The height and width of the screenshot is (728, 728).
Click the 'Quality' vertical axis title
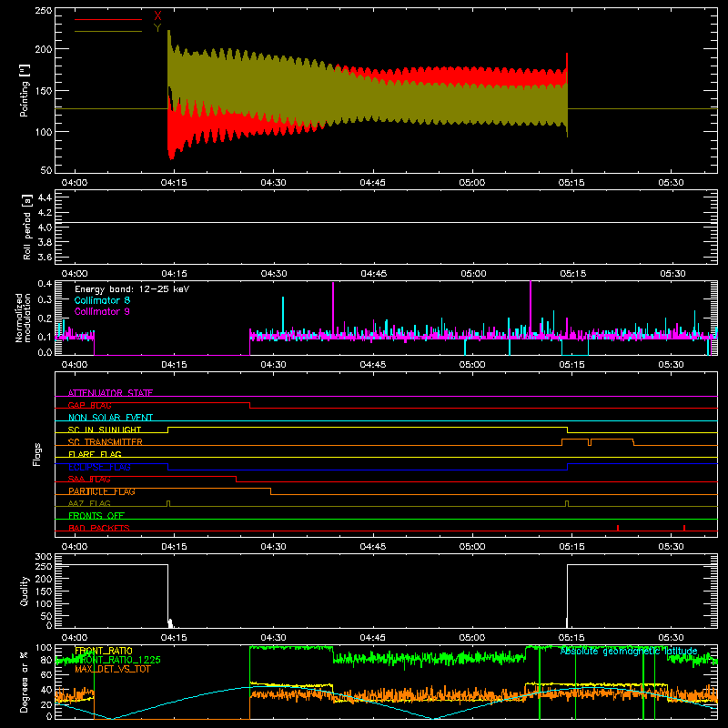point(25,591)
